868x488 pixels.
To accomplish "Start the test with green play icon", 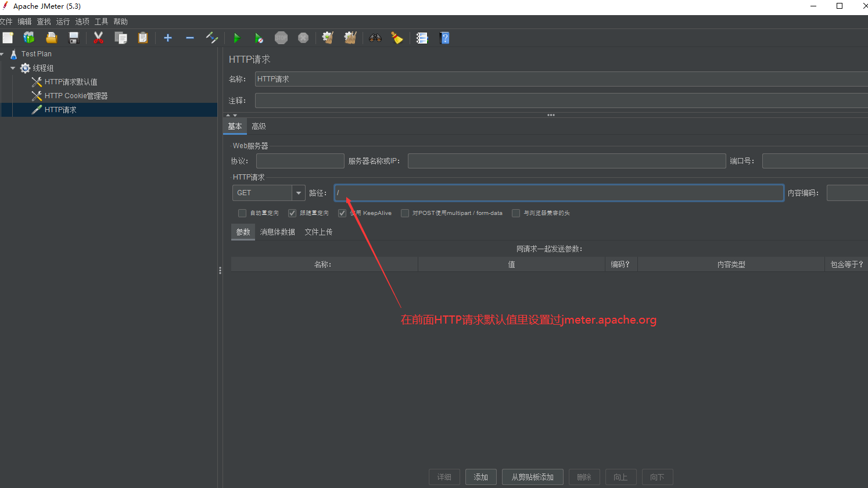I will [x=236, y=38].
